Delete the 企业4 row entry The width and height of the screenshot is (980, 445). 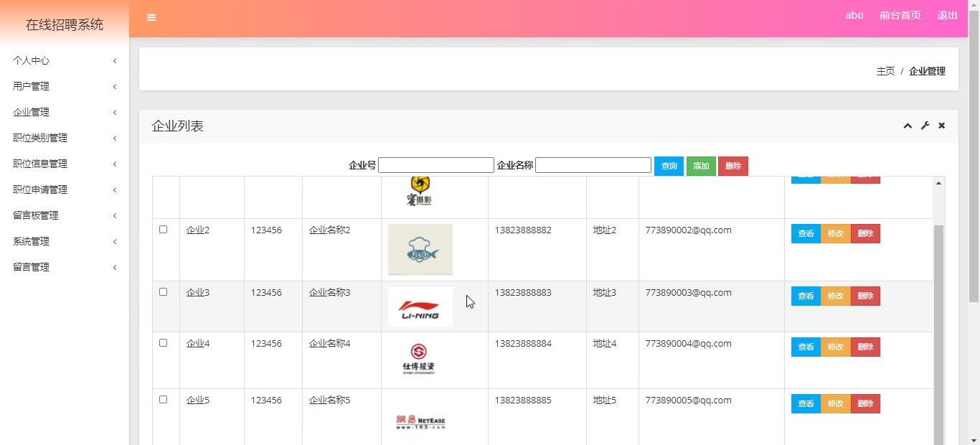tap(865, 347)
